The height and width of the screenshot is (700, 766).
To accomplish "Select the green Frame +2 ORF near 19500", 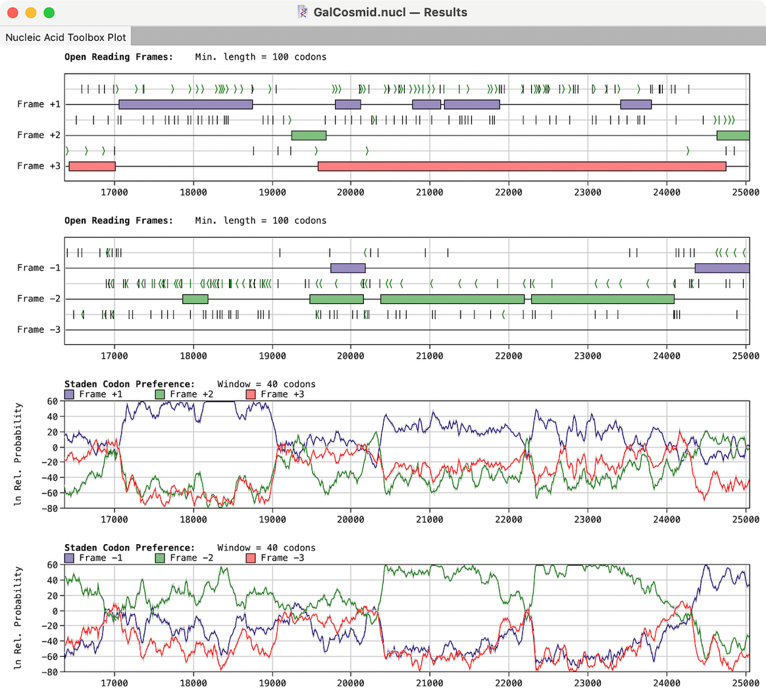I will coord(309,136).
